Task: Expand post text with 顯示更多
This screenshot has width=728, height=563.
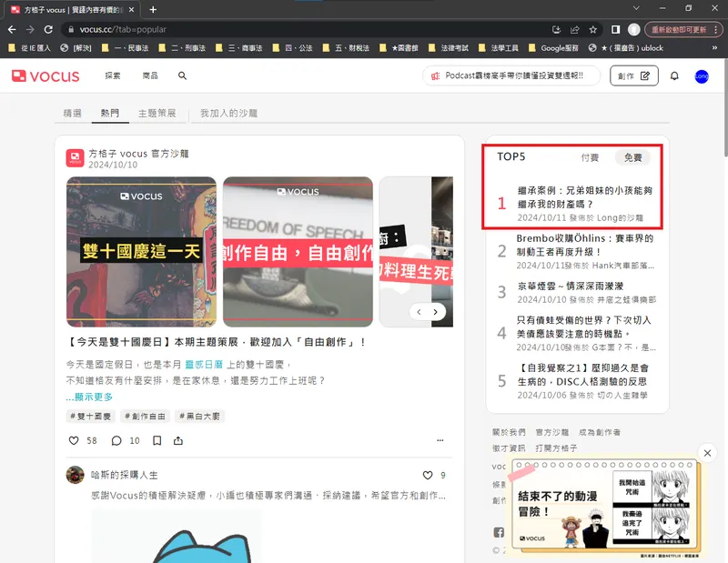Action: [x=89, y=397]
